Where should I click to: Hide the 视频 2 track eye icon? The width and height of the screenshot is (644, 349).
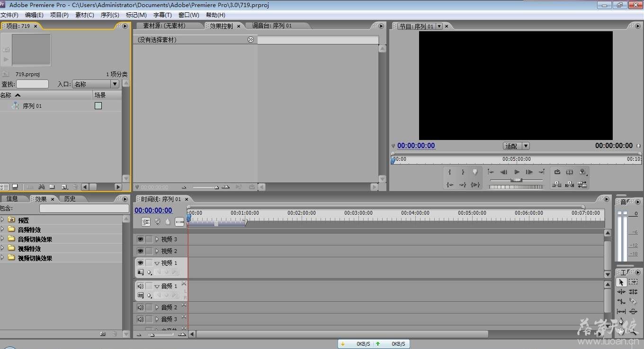tap(140, 251)
